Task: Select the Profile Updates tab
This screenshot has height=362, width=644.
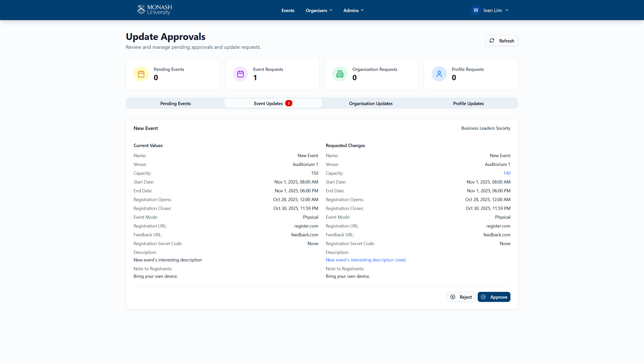Action: tap(468, 103)
